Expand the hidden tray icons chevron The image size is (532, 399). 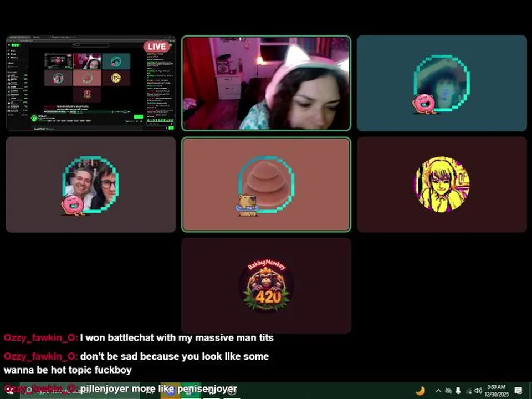coord(438,391)
